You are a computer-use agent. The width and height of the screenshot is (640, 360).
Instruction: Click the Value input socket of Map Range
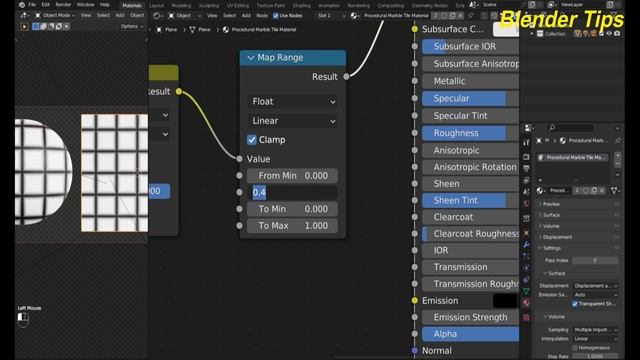tap(239, 159)
